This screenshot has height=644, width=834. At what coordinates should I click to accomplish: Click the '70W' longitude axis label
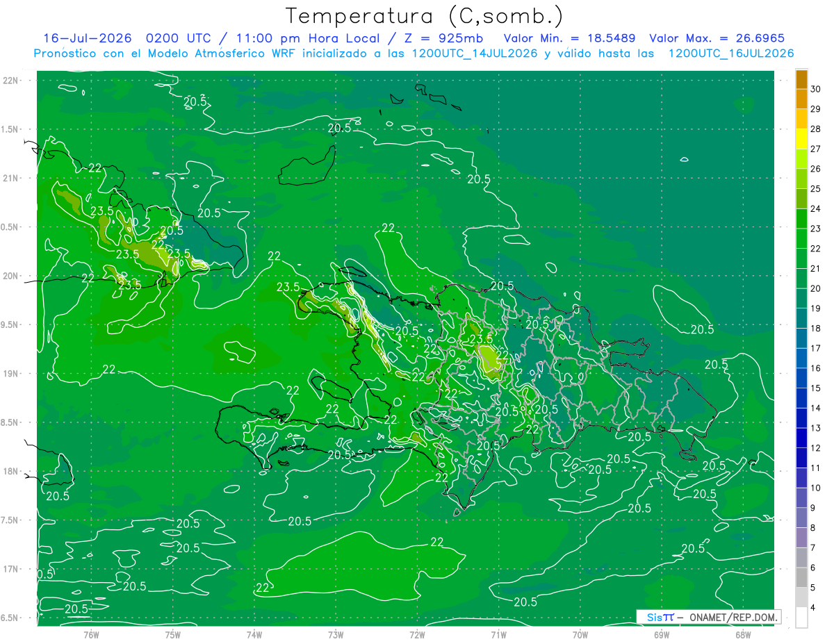pyautogui.click(x=580, y=634)
